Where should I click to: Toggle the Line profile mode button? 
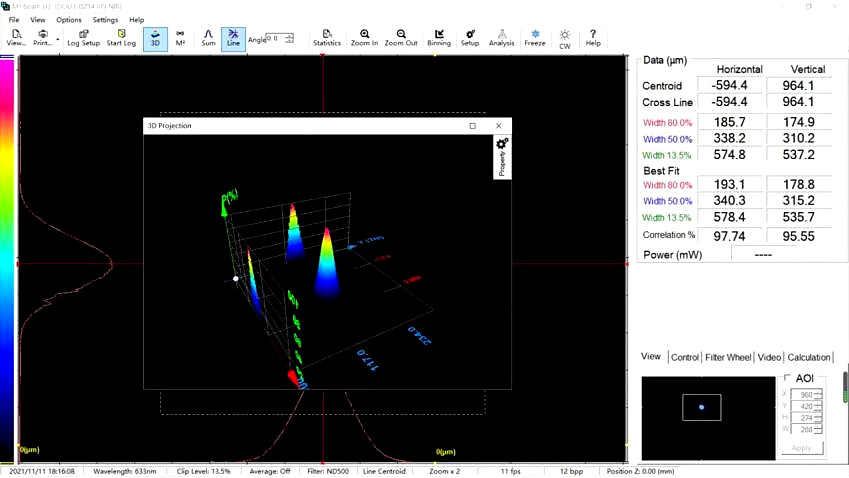[233, 38]
